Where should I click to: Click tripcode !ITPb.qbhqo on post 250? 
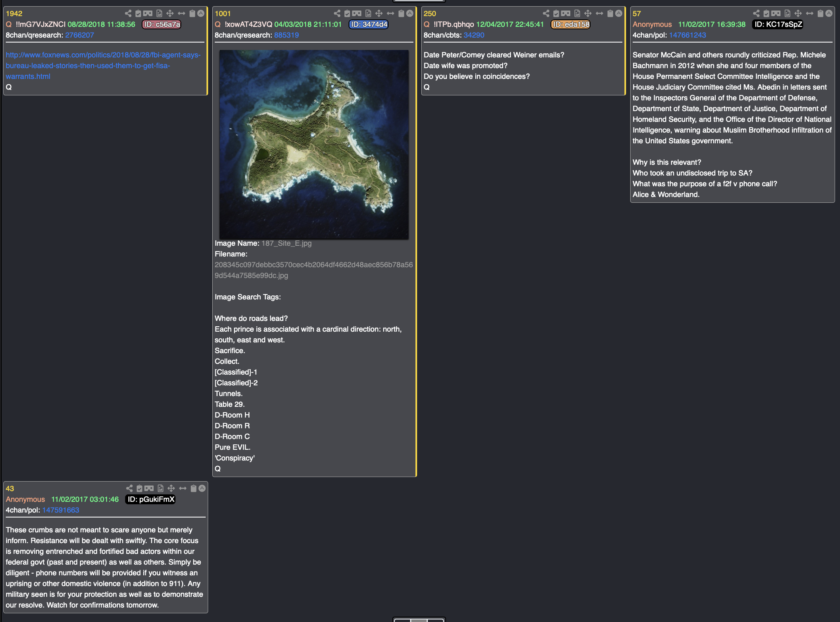(x=453, y=24)
